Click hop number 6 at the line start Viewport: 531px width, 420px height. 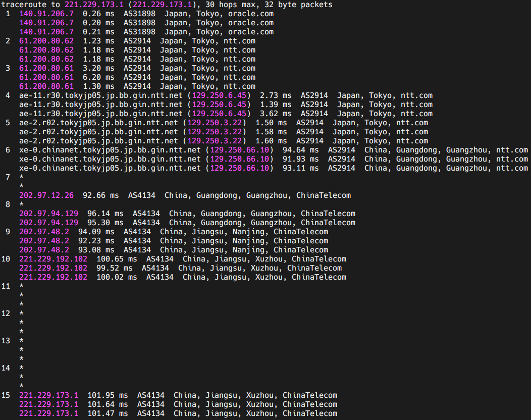8,150
